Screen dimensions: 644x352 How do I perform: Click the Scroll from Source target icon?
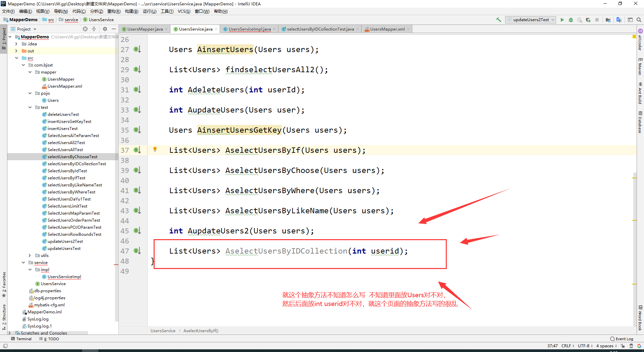pos(85,29)
